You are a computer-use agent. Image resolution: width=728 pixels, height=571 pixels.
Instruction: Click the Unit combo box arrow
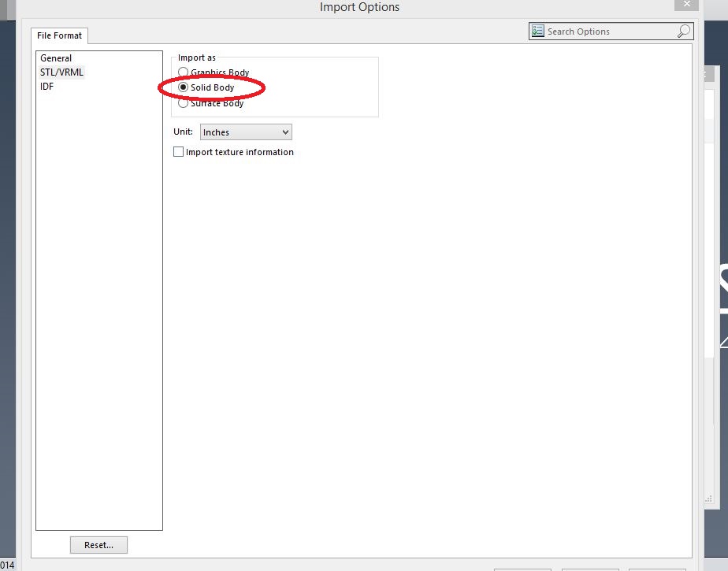point(285,132)
